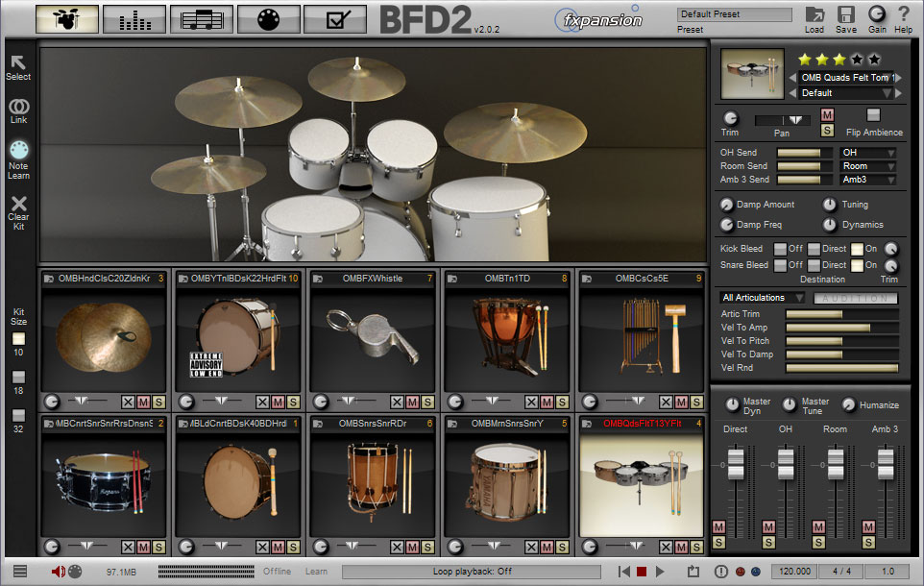
Task: Click the loop mode icon beside transport
Action: coord(693,572)
